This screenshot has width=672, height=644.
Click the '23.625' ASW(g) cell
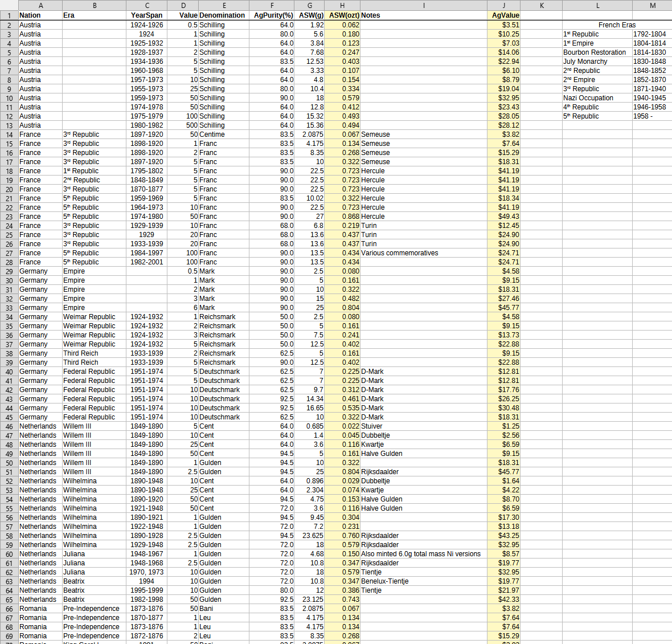pyautogui.click(x=310, y=536)
